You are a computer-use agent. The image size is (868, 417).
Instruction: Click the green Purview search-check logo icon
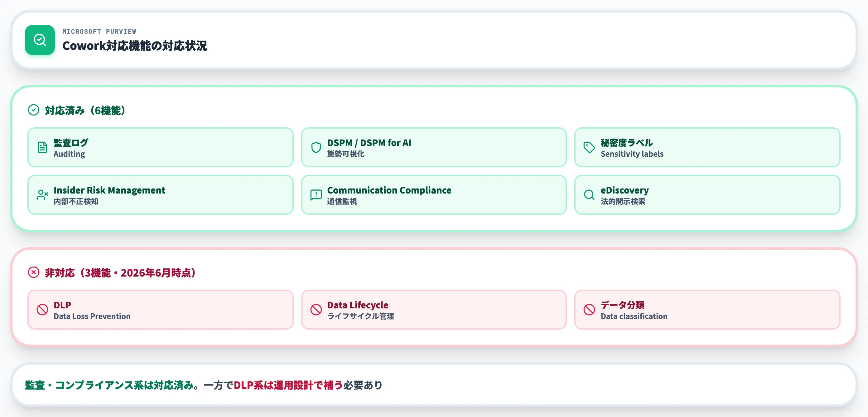(40, 40)
